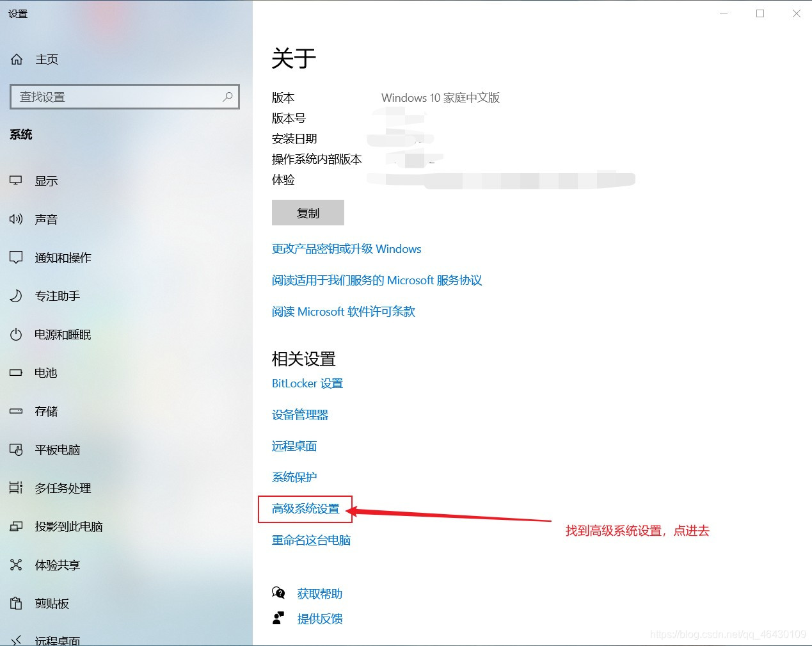The image size is (812, 646).
Task: Open the Power and sleep icon
Action: [x=16, y=334]
